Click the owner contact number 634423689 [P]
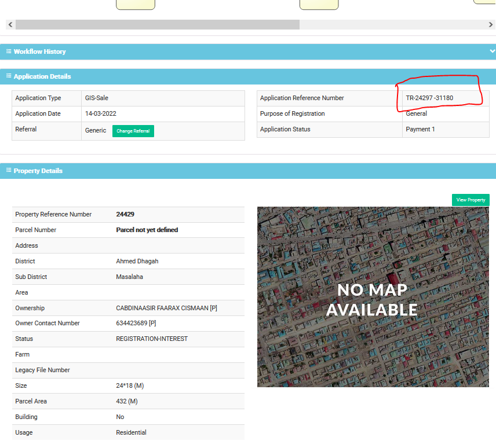Screen dimensions: 496x448 click(x=136, y=323)
